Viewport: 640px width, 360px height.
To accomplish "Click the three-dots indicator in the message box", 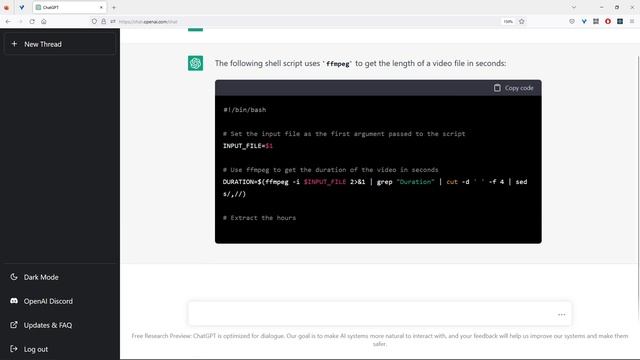I will [x=562, y=314].
